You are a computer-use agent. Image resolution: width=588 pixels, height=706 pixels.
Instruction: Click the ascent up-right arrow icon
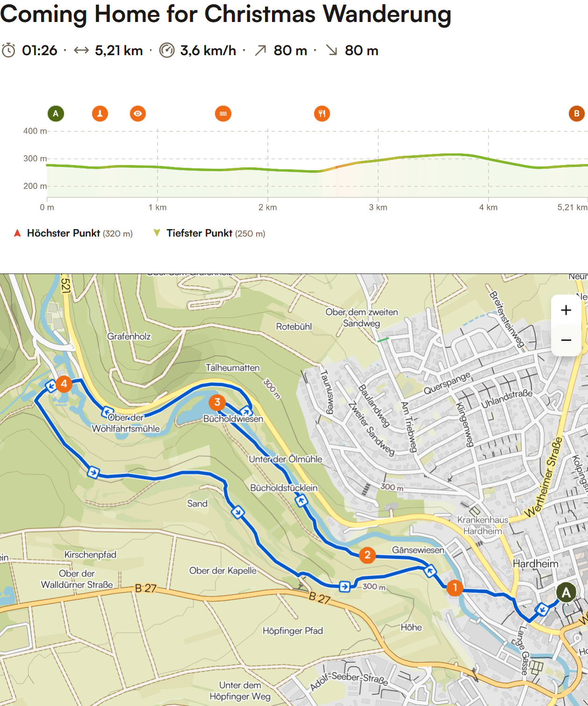pos(260,50)
